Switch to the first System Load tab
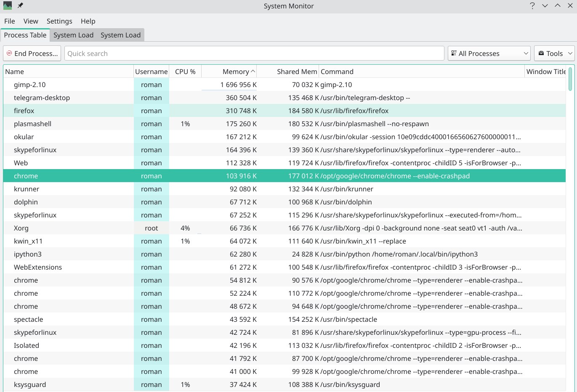577x392 pixels. pos(74,35)
